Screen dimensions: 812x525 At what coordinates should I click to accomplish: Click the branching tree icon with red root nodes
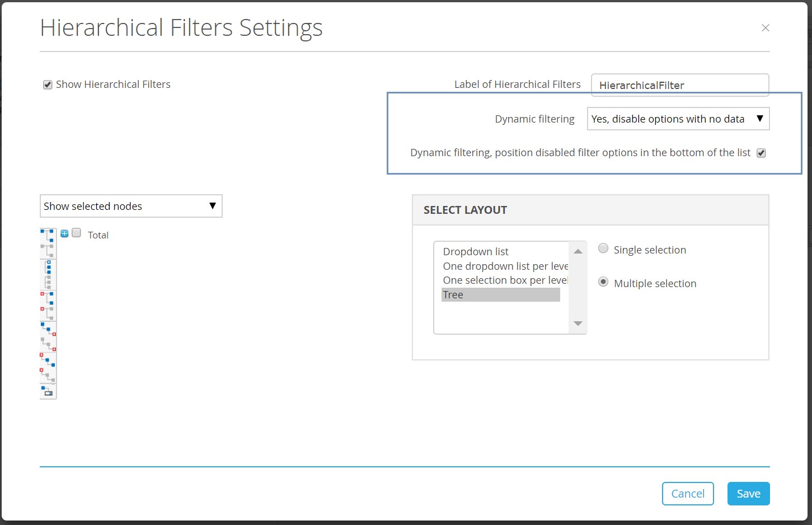tap(48, 306)
